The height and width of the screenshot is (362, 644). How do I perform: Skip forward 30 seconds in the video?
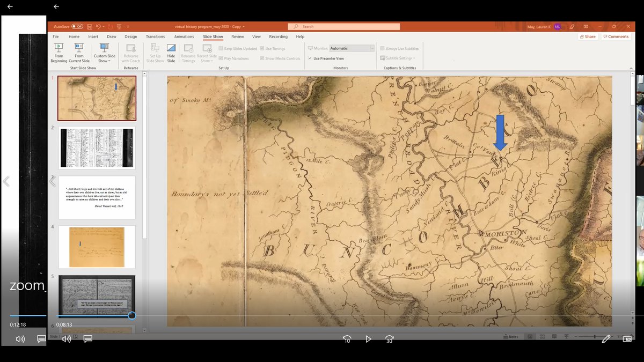pos(390,339)
